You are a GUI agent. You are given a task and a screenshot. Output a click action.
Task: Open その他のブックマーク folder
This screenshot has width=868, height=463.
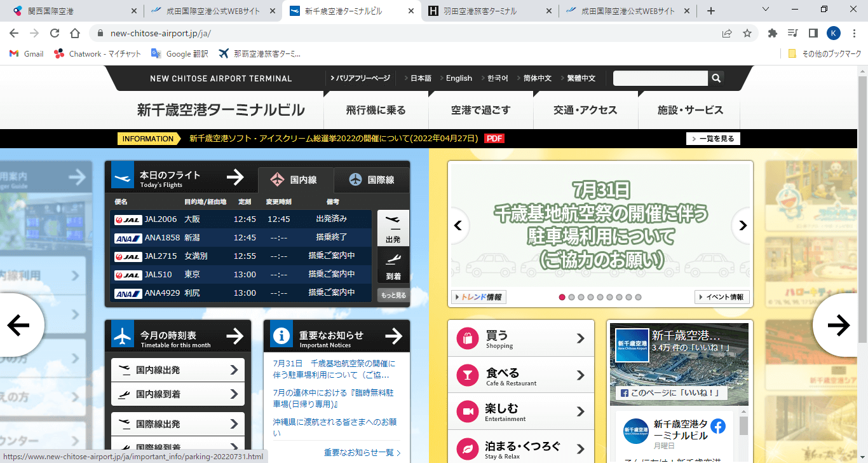tap(825, 54)
